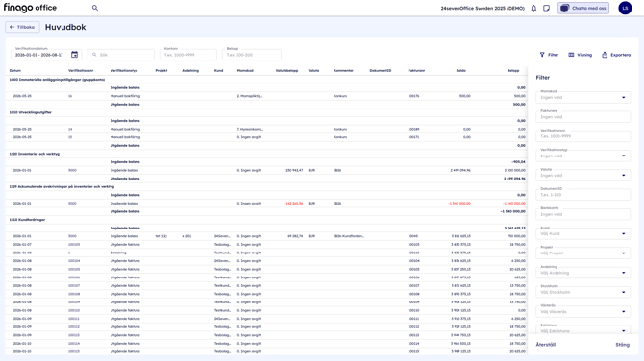The image size is (644, 361).
Task: Open verification number 100107 link
Action: [74, 285]
